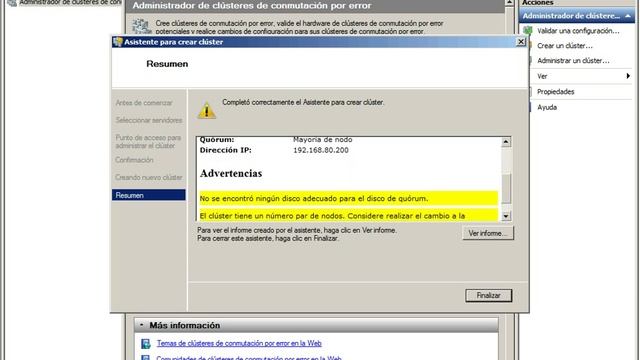
Task: Click the summary scroll up arrow
Action: [x=506, y=142]
